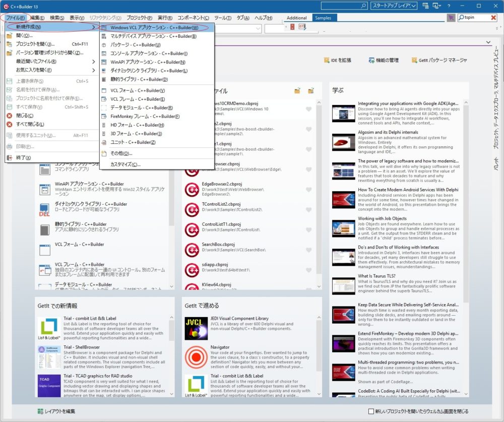The height and width of the screenshot is (422, 504).
Task: Open the Algosim and its Delphi internals article
Action: (389, 132)
